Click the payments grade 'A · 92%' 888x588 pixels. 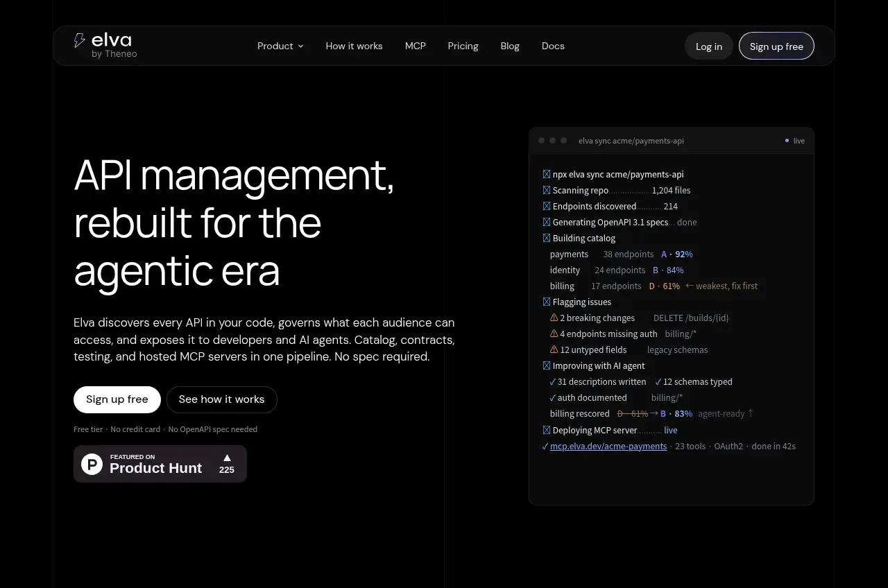pyautogui.click(x=677, y=254)
